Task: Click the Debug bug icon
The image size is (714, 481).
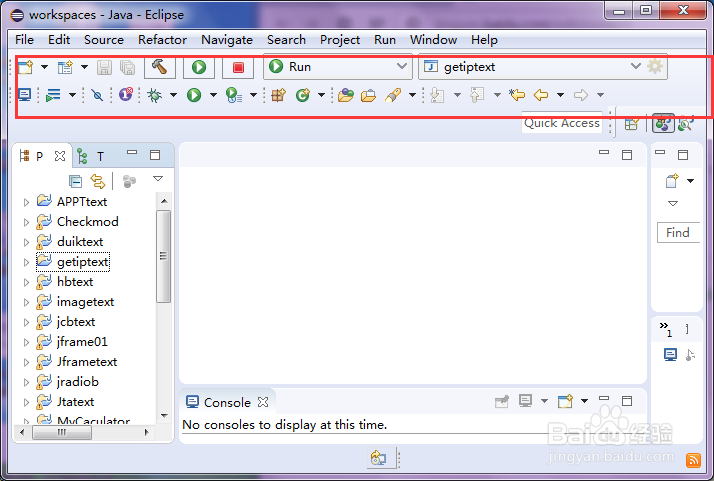Action: pyautogui.click(x=155, y=95)
